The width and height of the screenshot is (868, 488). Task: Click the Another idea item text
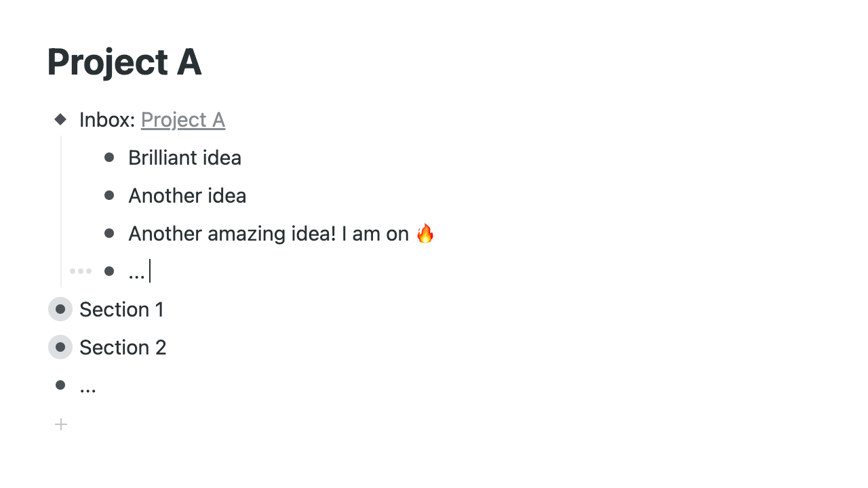click(x=187, y=196)
